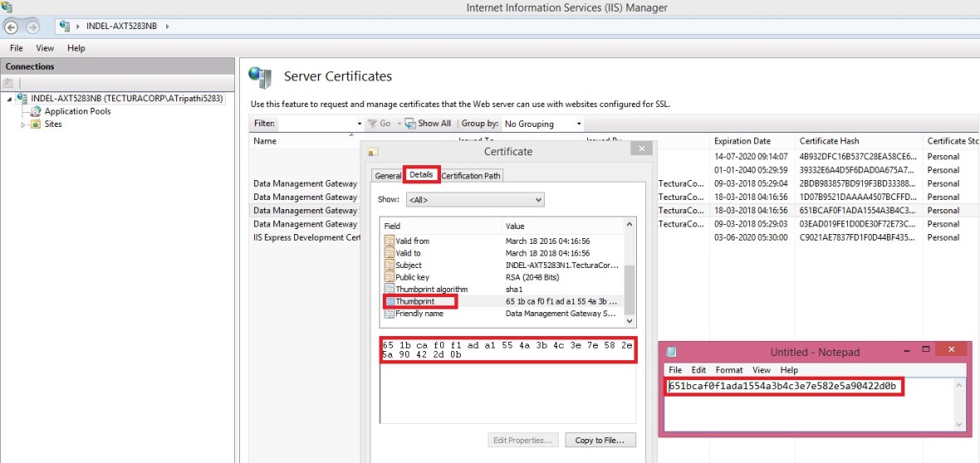This screenshot has width=980, height=463.
Task: Click the Show All toolbar icon
Action: point(410,124)
